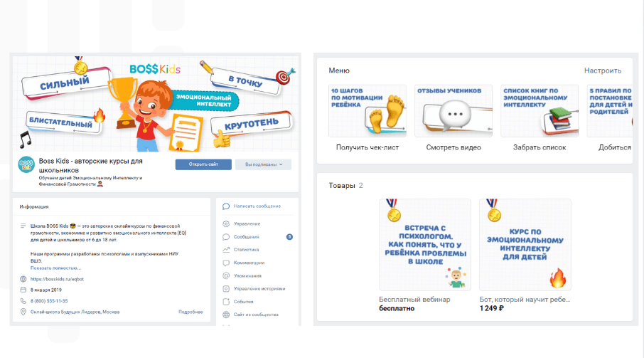Open the Курс по эмоциональному интеллекту product image
This screenshot has height=358, width=644.
[x=525, y=245]
